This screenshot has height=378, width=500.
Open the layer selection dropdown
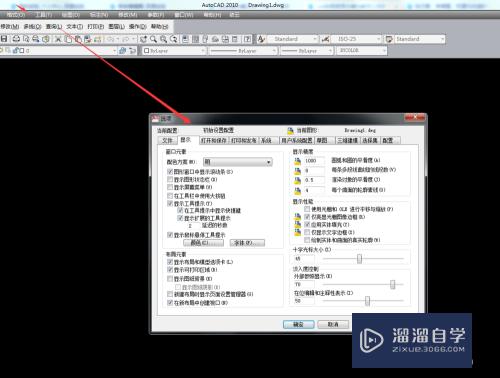(58, 50)
